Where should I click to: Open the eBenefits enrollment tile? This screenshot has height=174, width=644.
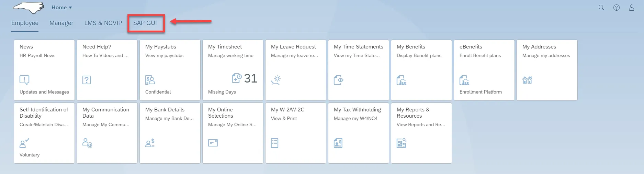pos(484,70)
